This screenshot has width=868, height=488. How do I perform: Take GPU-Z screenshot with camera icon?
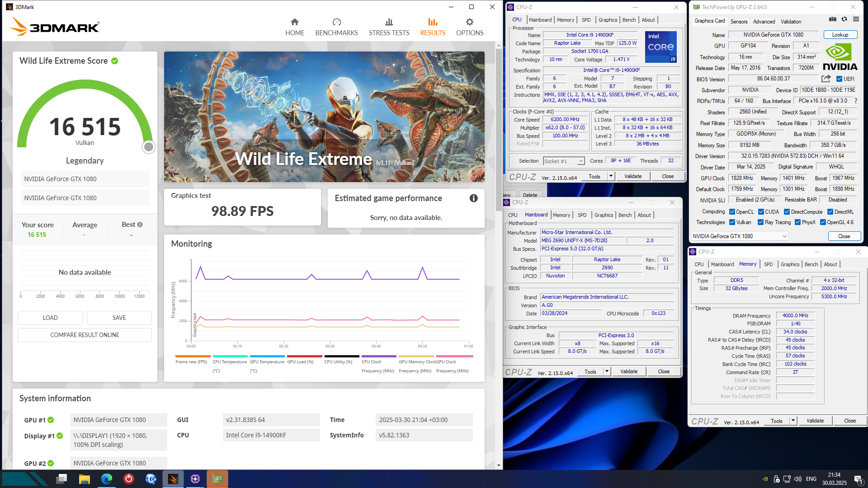[833, 19]
